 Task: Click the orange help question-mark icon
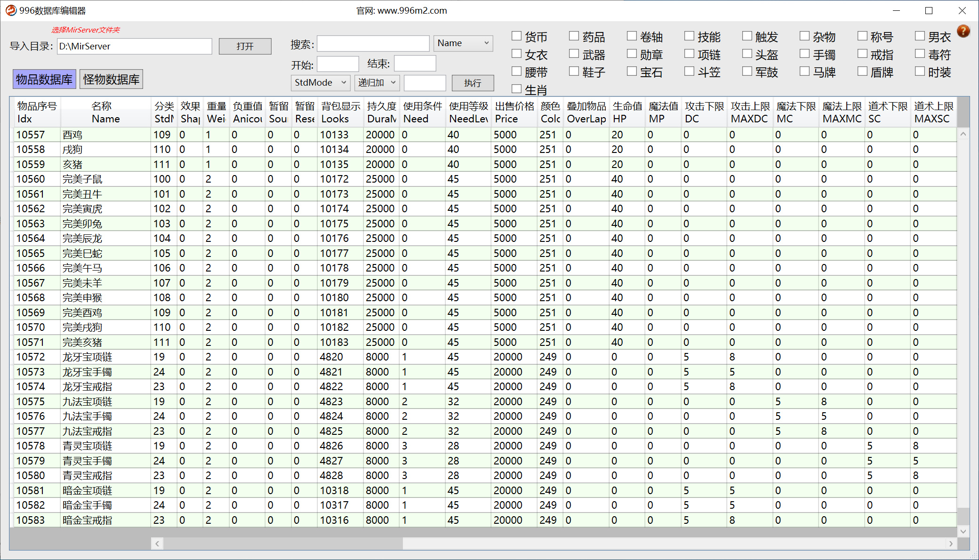963,31
